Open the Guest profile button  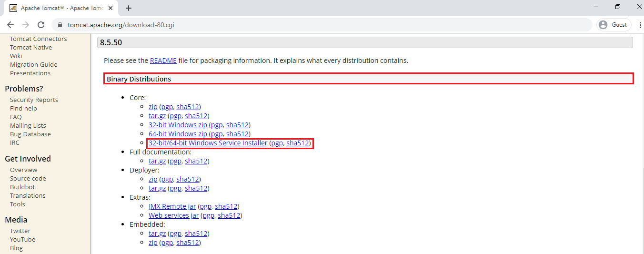[614, 25]
